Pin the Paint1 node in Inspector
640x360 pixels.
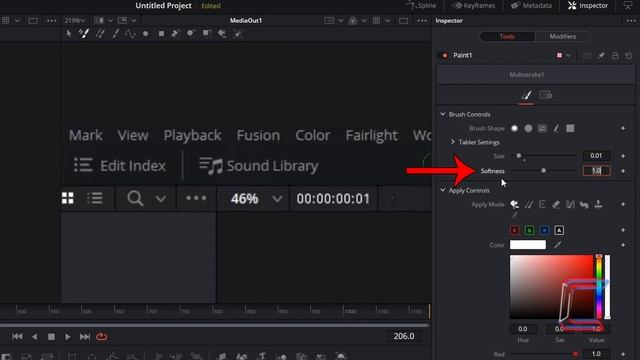601,55
